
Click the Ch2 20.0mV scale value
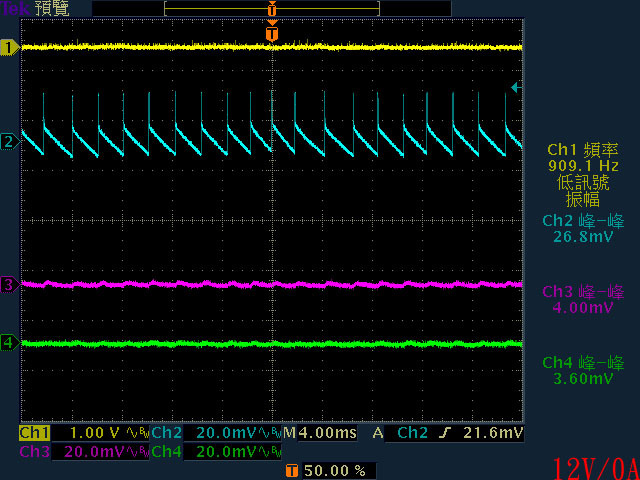pos(227,433)
